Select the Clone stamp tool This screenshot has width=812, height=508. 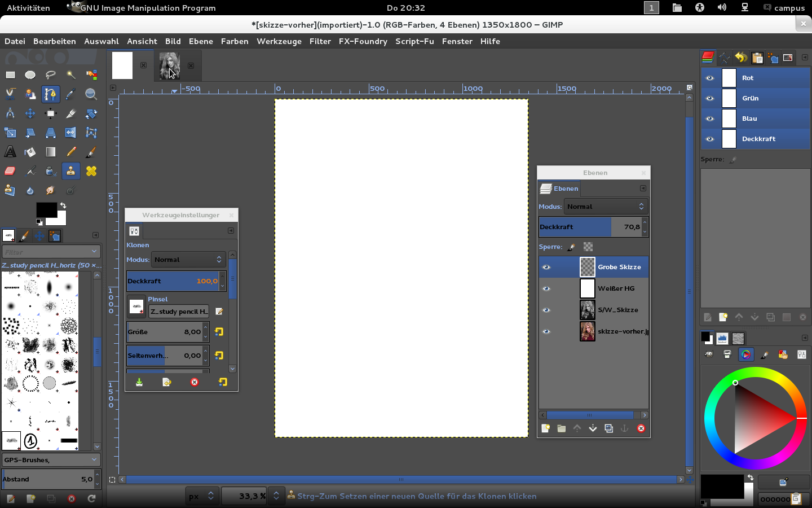(x=70, y=171)
